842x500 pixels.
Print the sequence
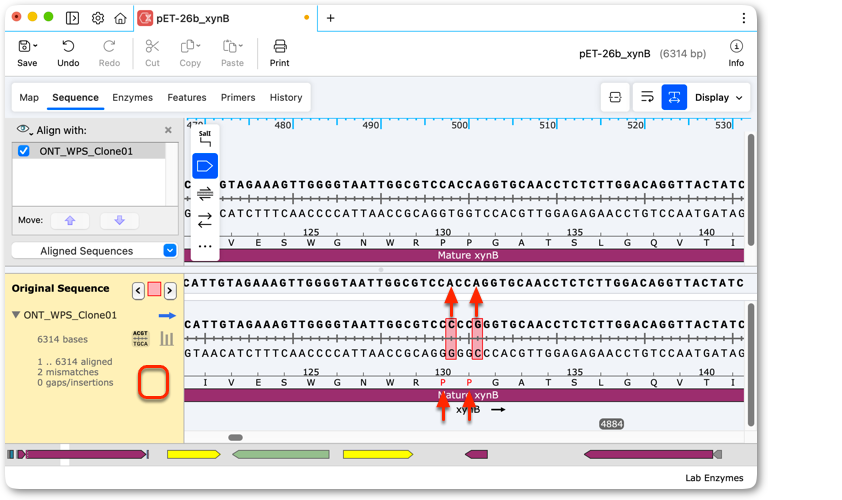pyautogui.click(x=279, y=53)
